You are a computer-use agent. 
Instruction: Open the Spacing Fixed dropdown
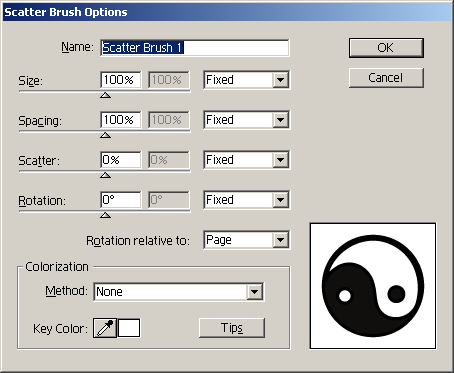(247, 120)
